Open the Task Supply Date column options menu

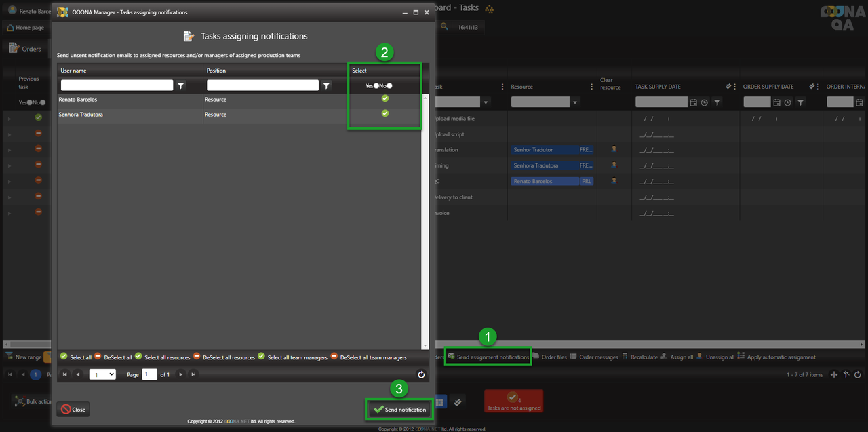pos(735,87)
